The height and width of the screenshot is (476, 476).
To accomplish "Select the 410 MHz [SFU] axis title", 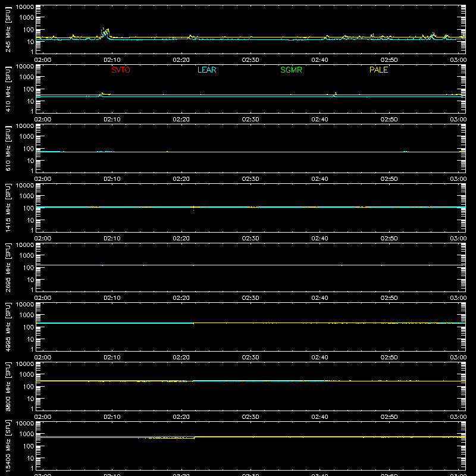I will coord(8,89).
